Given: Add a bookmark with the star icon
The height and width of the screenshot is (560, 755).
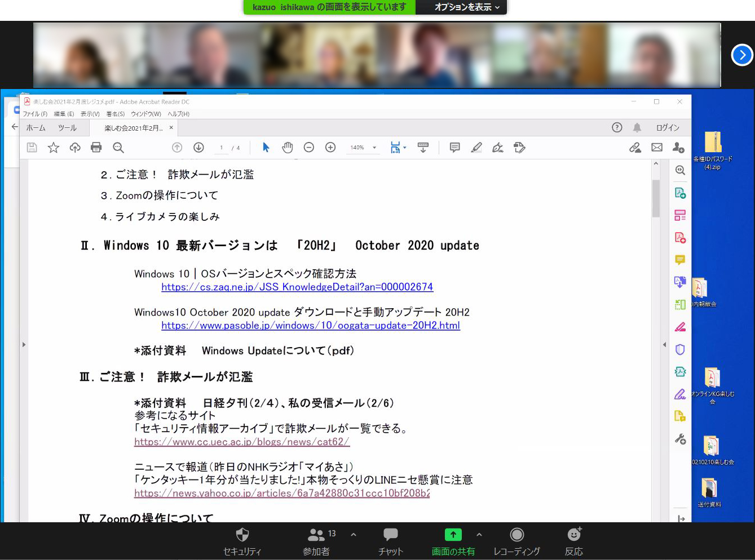Looking at the screenshot, I should pos(54,148).
